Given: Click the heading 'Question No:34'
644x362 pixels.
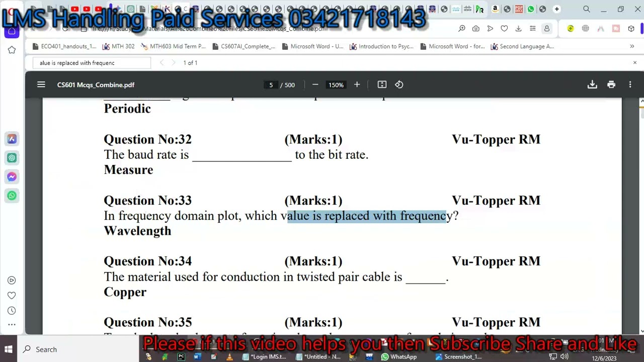Looking at the screenshot, I should 147,261.
